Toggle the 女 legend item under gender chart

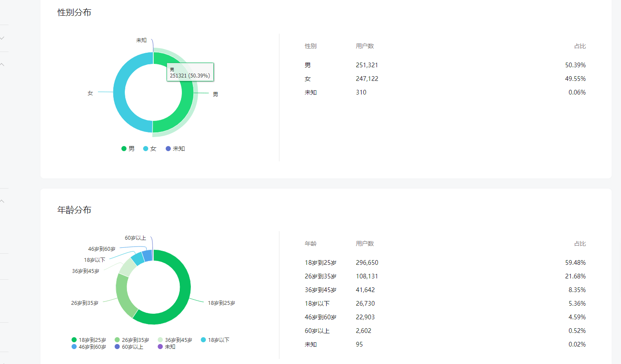point(150,149)
